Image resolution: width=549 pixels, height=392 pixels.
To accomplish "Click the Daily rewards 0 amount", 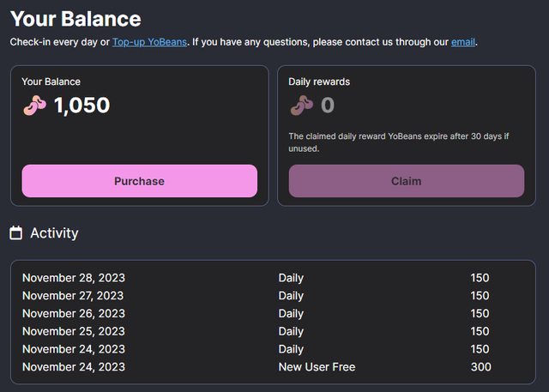I will pos(327,106).
